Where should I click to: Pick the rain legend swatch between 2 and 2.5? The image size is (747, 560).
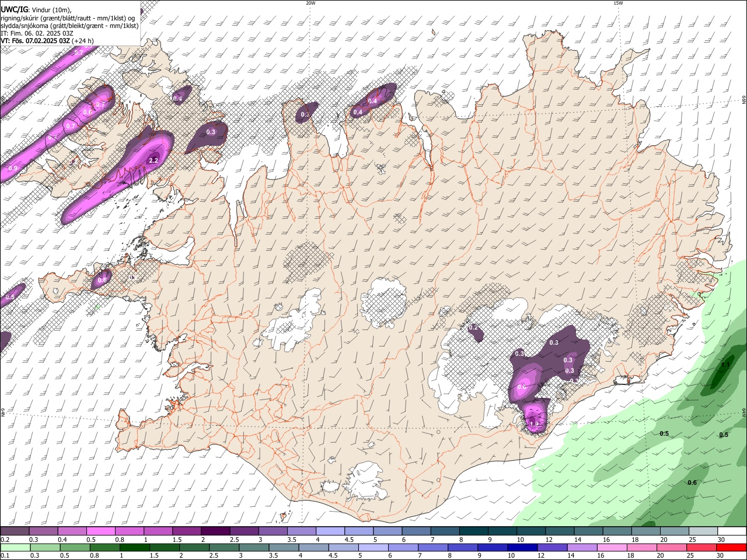pos(194,548)
